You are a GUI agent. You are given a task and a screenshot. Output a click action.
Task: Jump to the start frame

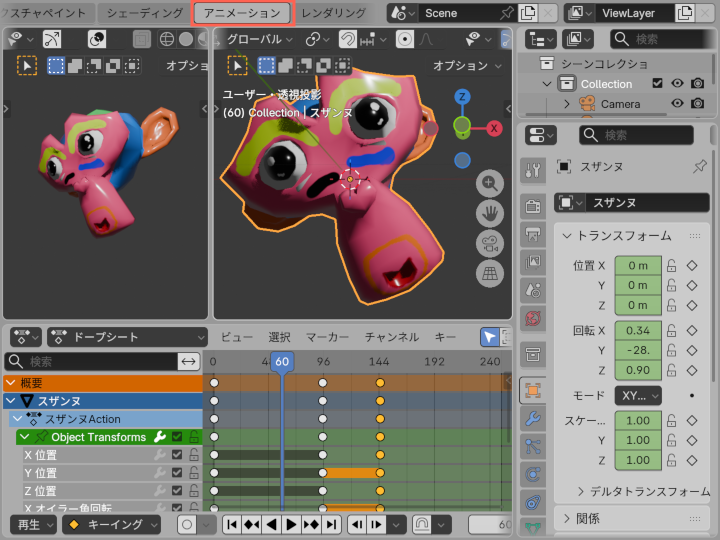(232, 524)
